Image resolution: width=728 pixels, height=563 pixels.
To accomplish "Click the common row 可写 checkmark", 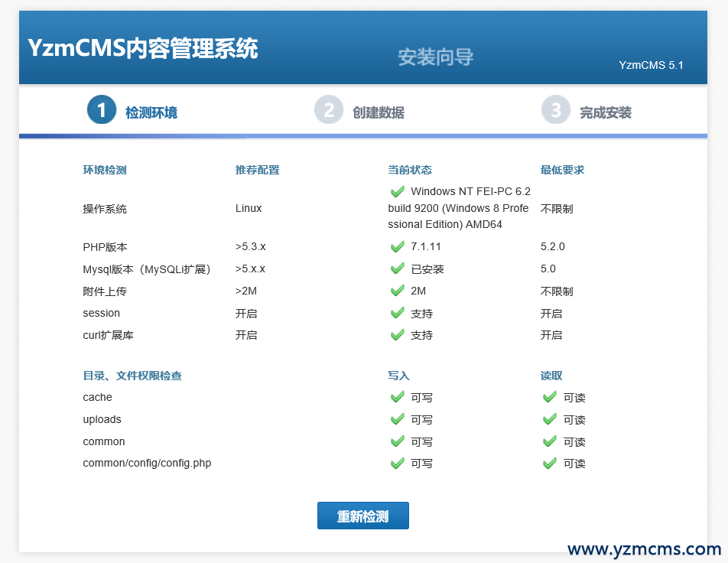I will pyautogui.click(x=398, y=441).
